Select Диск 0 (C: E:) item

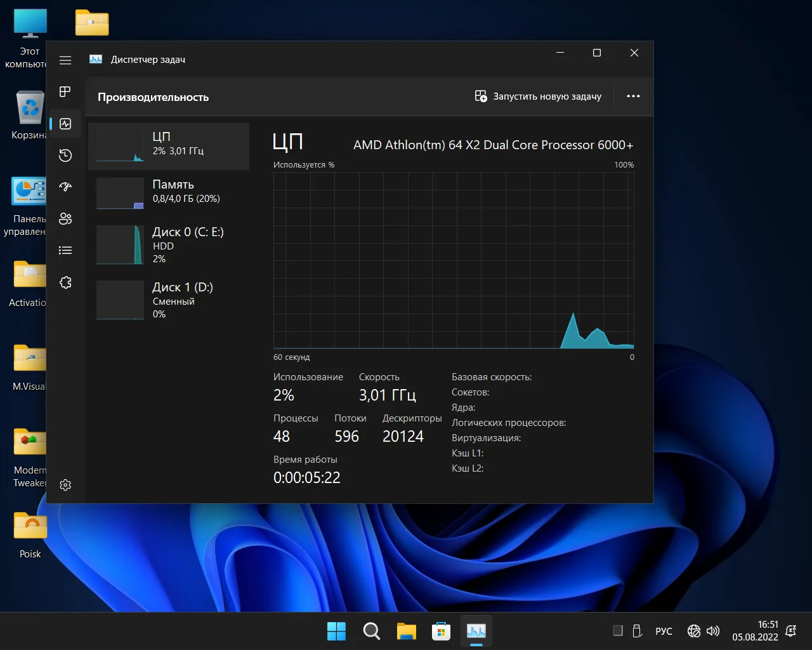coord(169,245)
